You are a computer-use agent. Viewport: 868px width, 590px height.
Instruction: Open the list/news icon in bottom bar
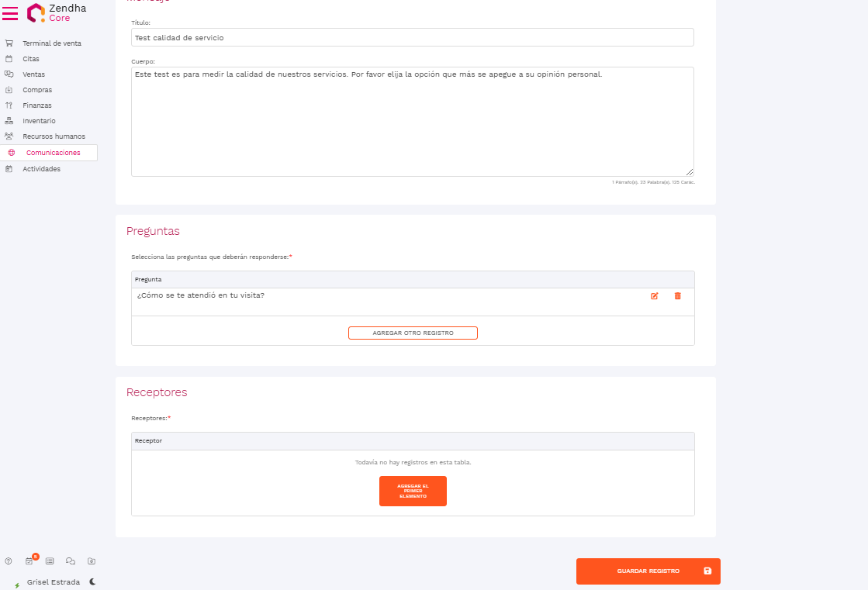click(50, 561)
